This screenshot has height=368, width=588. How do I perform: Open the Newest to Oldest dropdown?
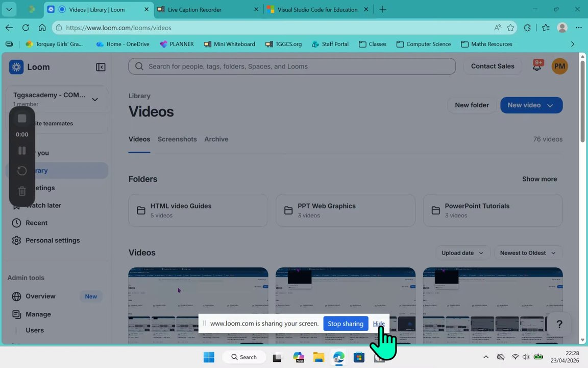click(x=528, y=253)
